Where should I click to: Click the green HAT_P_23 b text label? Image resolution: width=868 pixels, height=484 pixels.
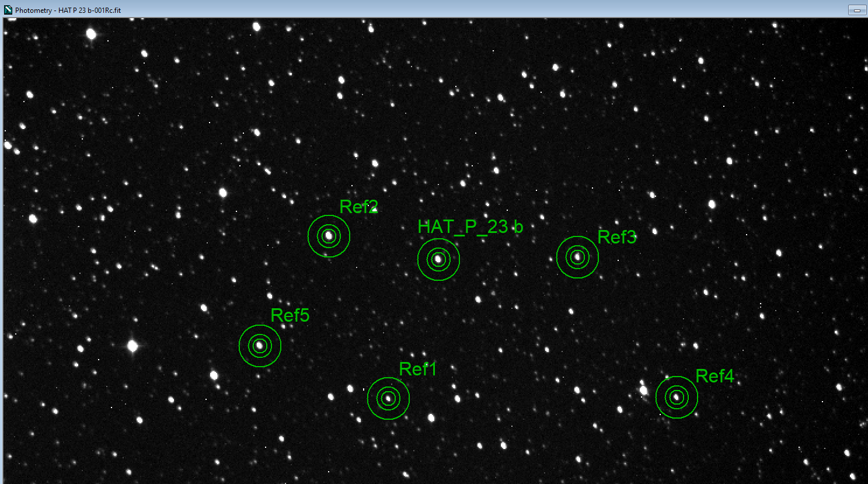470,227
